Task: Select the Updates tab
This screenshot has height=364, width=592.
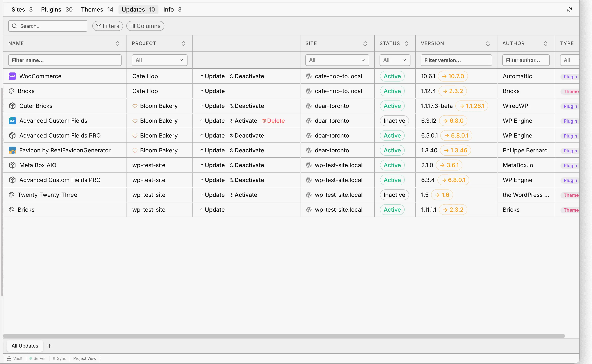Action: pyautogui.click(x=138, y=10)
